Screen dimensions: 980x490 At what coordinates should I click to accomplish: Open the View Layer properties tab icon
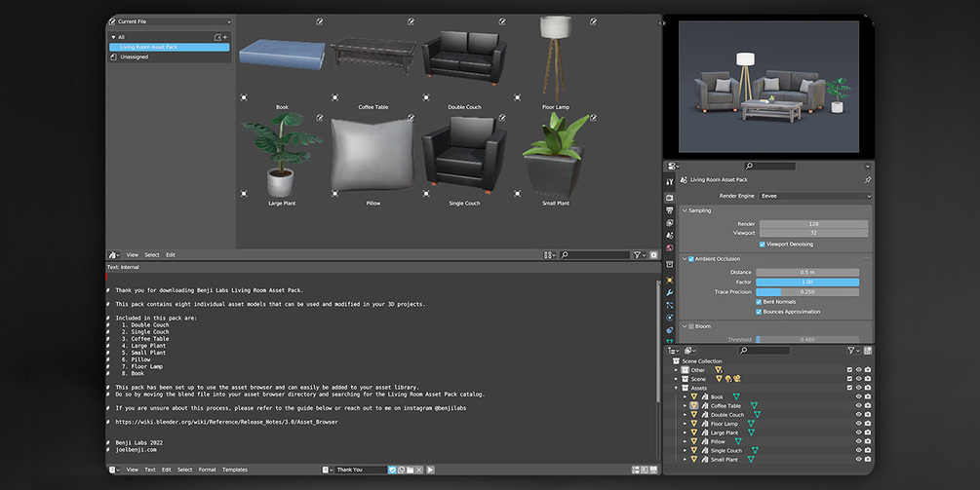click(x=669, y=223)
